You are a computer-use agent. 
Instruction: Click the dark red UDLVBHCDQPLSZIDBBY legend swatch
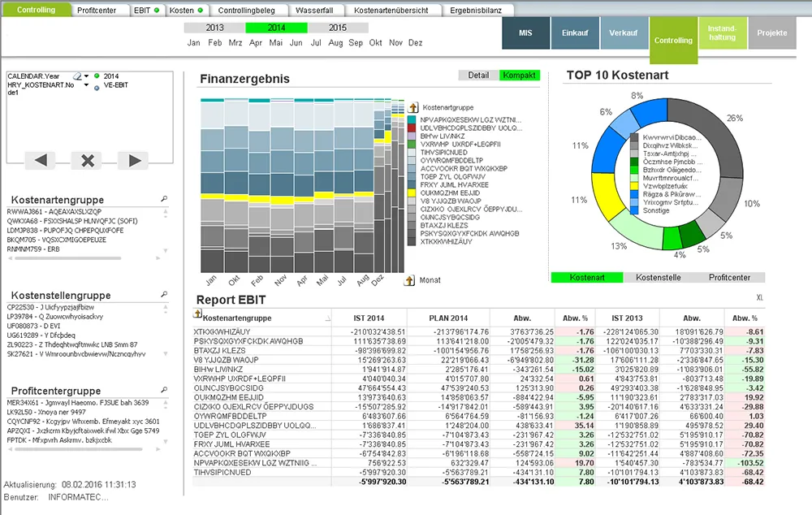412,128
